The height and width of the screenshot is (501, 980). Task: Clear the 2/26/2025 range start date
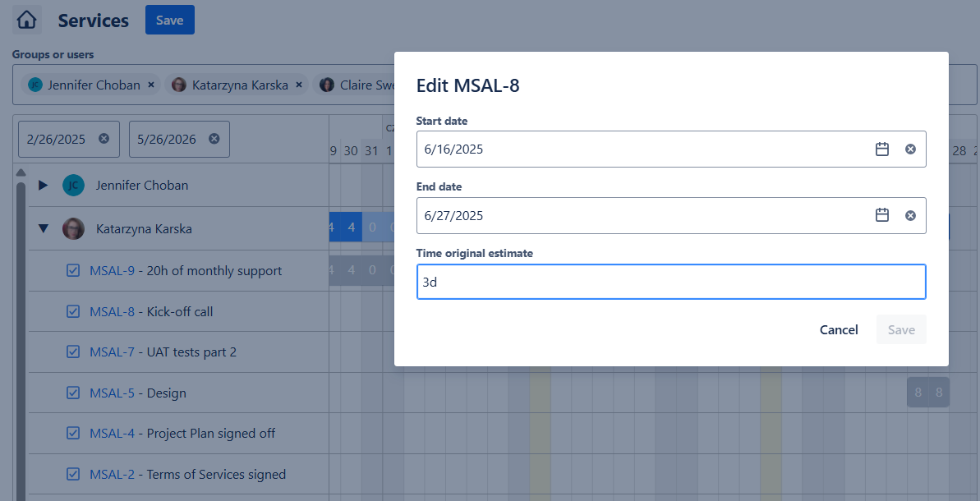click(x=104, y=139)
